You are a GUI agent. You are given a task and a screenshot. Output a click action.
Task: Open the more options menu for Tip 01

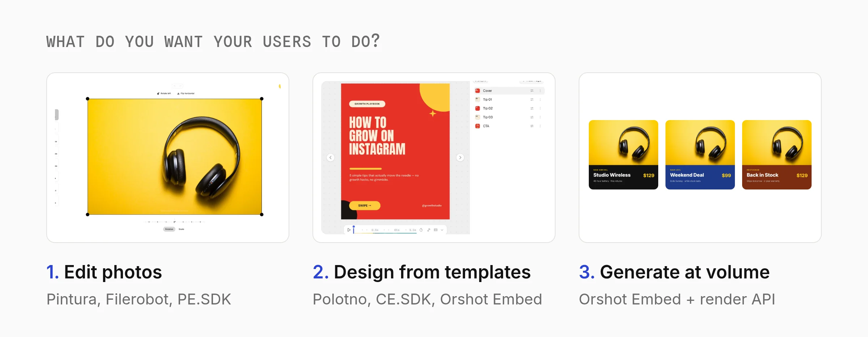[540, 99]
